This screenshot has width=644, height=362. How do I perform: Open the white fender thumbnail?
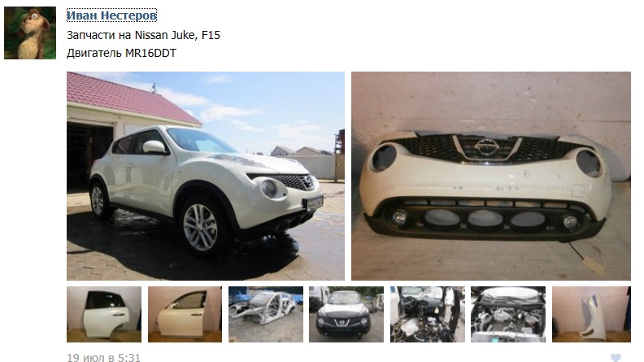tap(591, 314)
